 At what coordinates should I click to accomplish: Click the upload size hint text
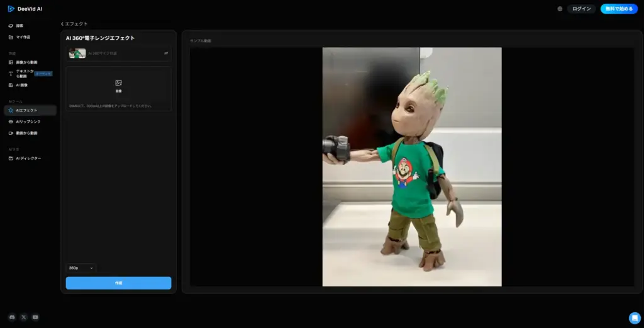click(111, 106)
